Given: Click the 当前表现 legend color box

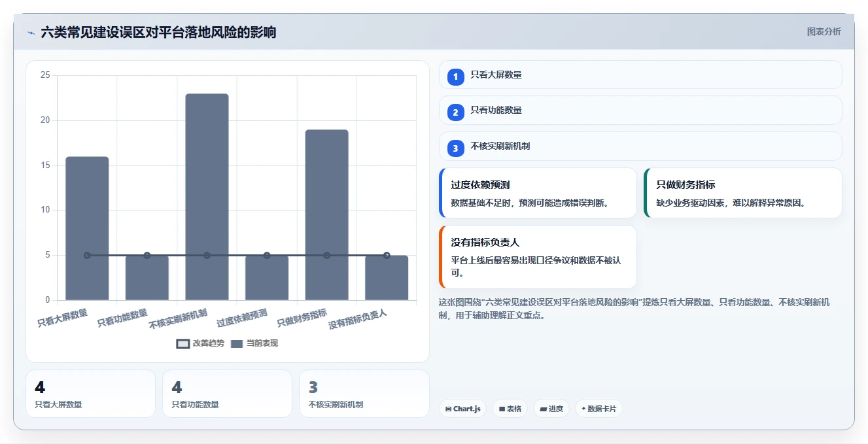Looking at the screenshot, I should [237, 344].
